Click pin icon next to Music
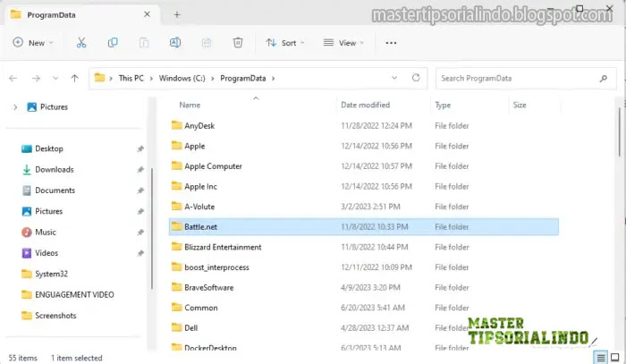This screenshot has height=364, width=626. pos(140,233)
